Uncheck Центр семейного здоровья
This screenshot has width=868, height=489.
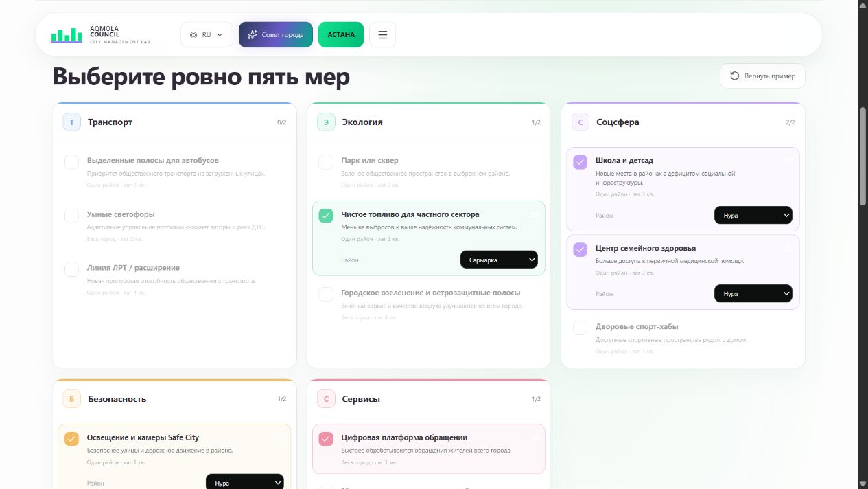pyautogui.click(x=580, y=249)
